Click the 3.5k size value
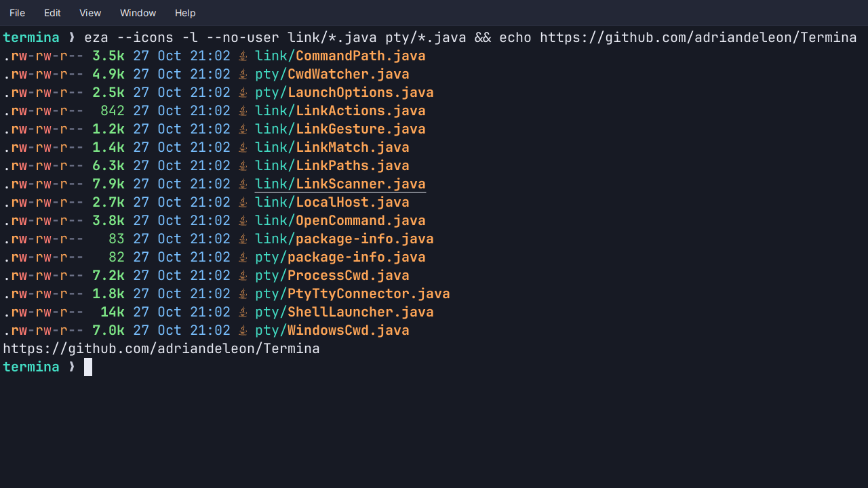Screen dimensions: 868x488 click(108, 56)
